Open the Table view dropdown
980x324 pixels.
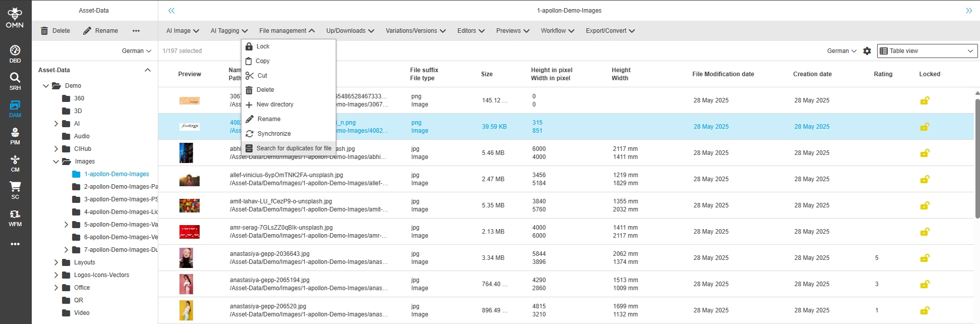(x=927, y=51)
